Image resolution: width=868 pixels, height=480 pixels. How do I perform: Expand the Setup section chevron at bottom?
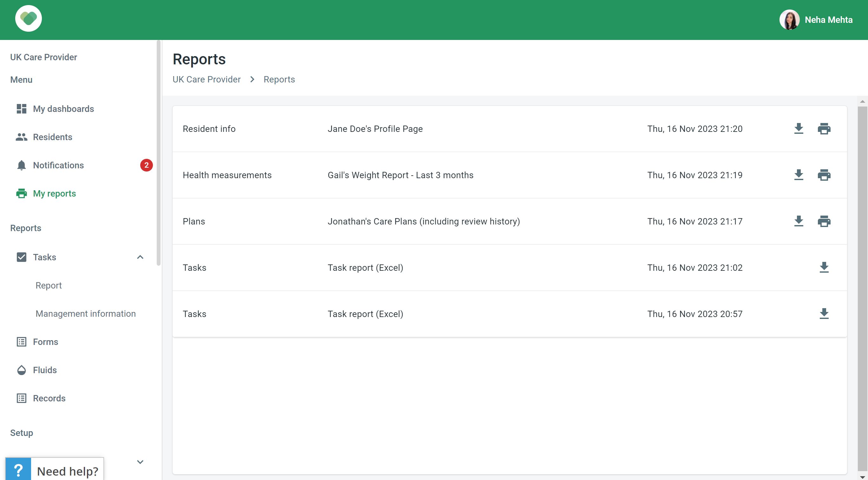click(x=140, y=462)
